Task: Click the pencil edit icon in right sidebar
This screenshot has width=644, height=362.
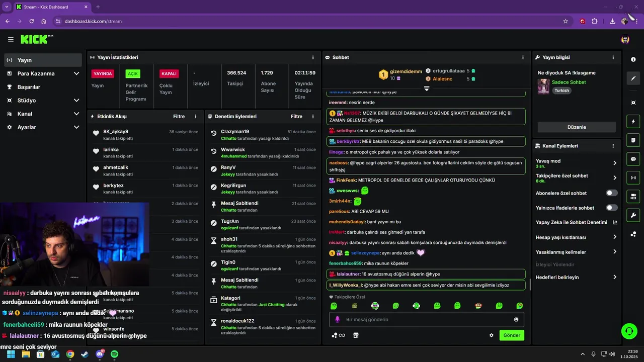Action: tap(633, 78)
